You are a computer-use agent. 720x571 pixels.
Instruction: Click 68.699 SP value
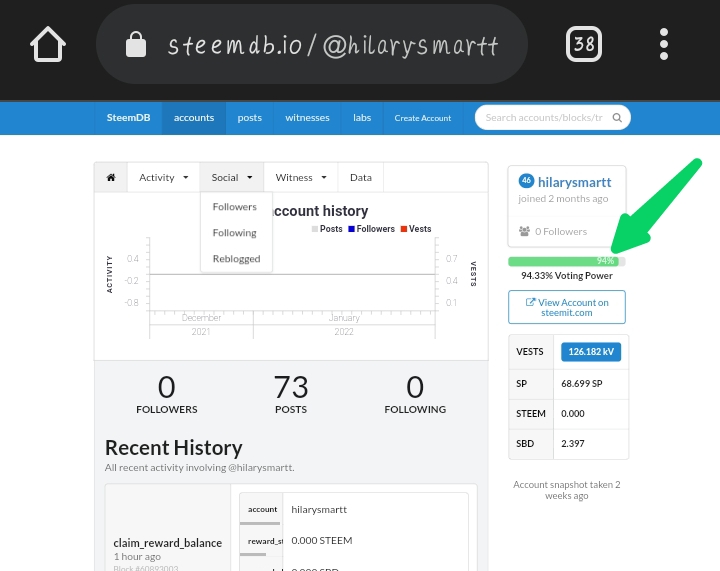[582, 384]
